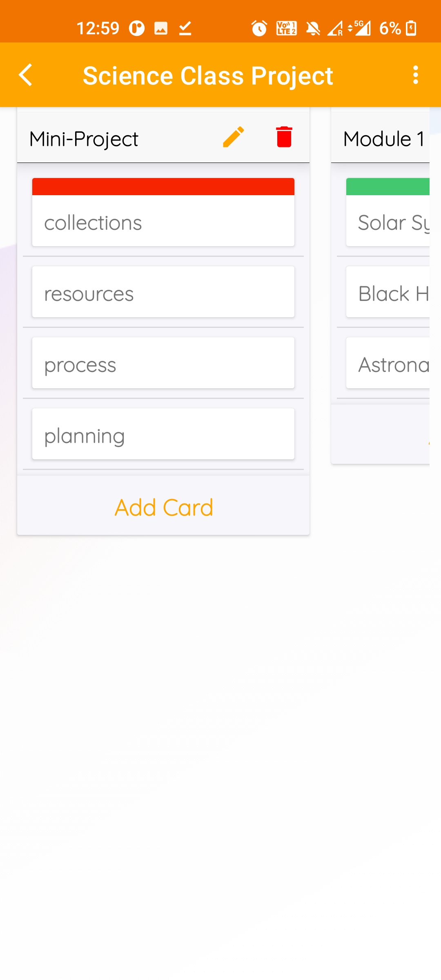Viewport: 441px width, 980px height.
Task: Add a card to Mini-Project
Action: coord(163,507)
